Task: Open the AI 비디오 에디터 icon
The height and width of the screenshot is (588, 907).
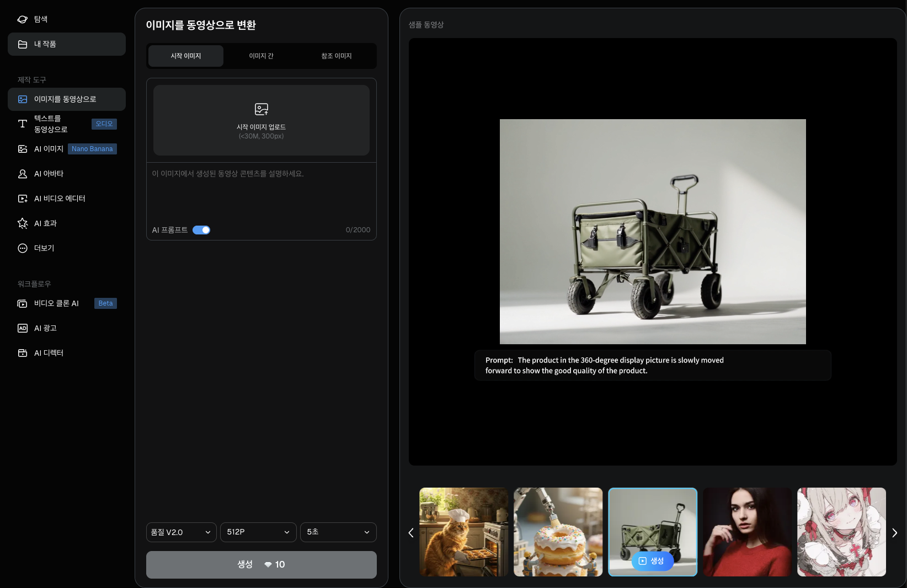Action: [23, 199]
